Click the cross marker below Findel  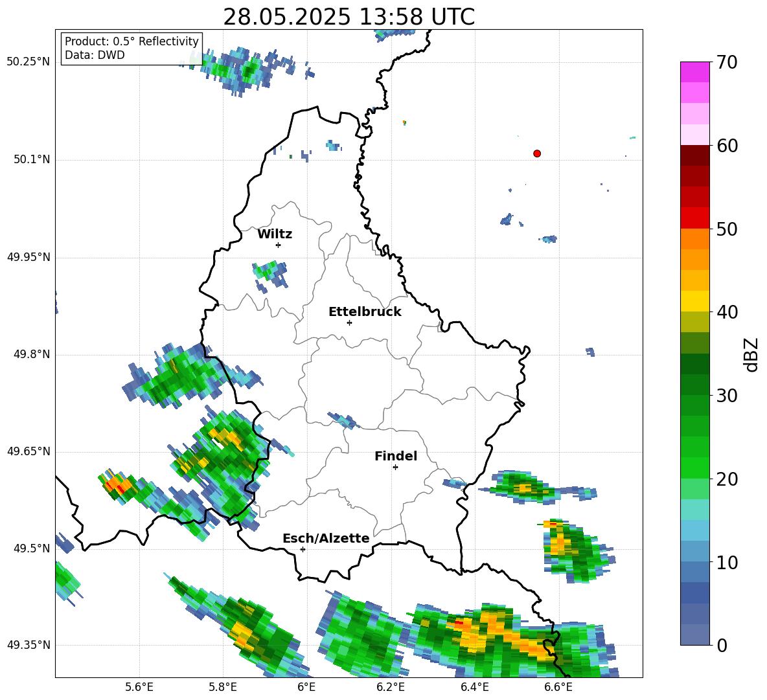coord(395,468)
